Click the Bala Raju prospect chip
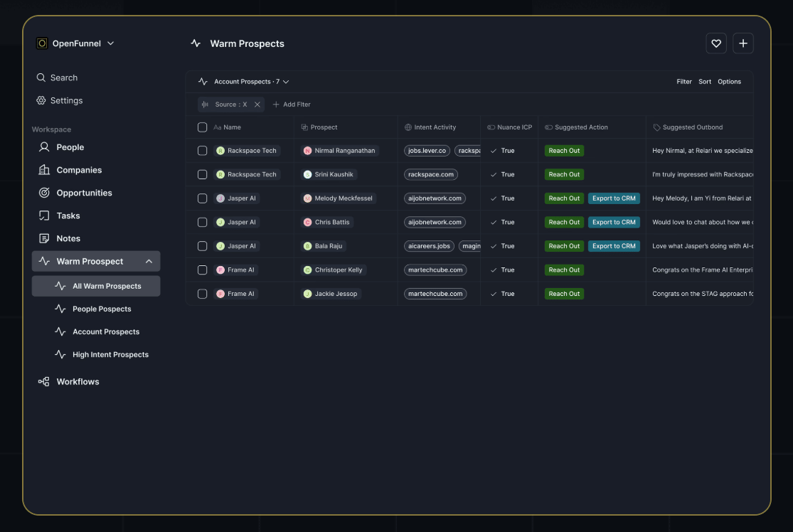This screenshot has width=793, height=532. point(323,246)
